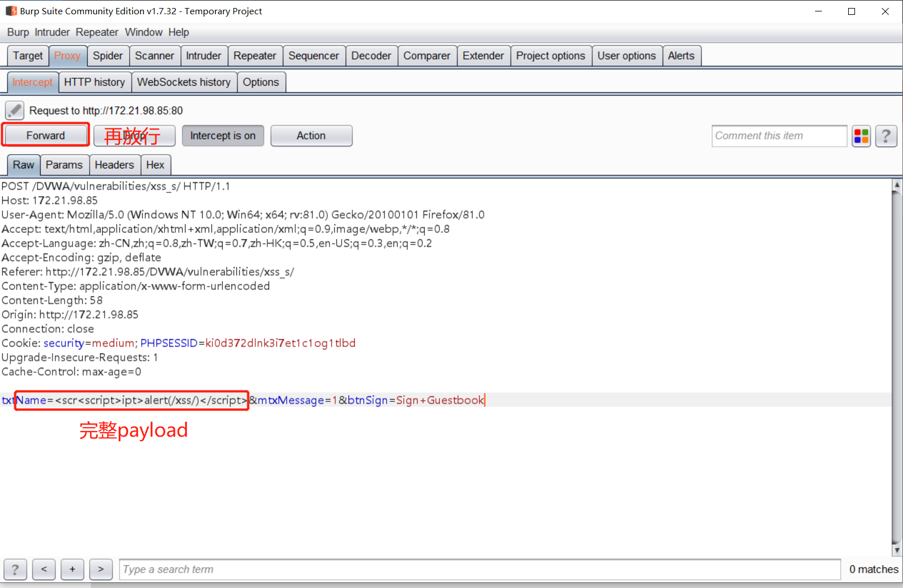
Task: Click the + search options button
Action: (73, 569)
